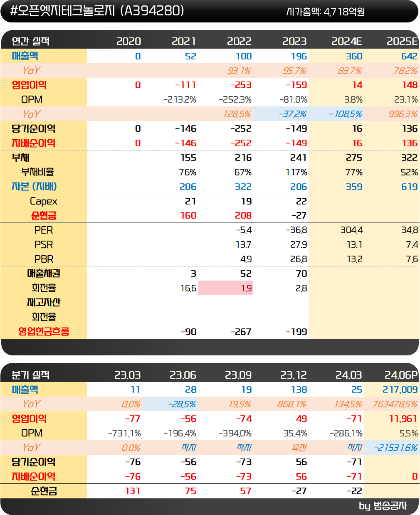Click the 2022 column header
Viewport: 420px width, 515px height.
pyautogui.click(x=239, y=41)
